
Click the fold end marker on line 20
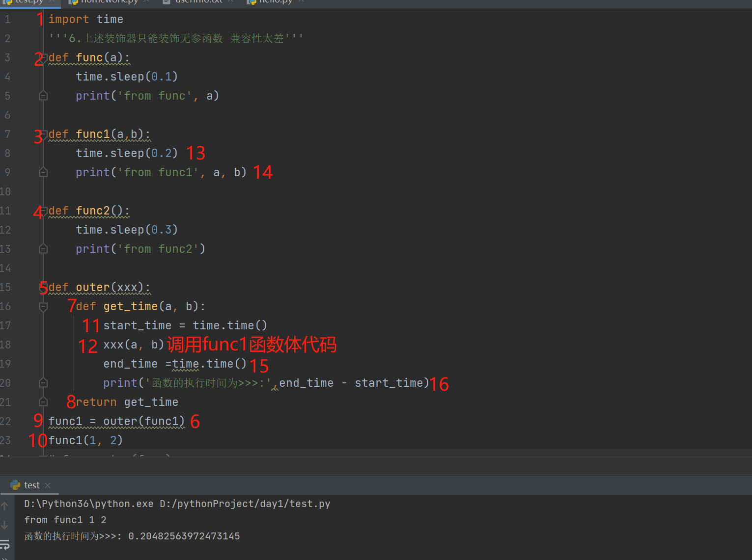click(x=43, y=383)
